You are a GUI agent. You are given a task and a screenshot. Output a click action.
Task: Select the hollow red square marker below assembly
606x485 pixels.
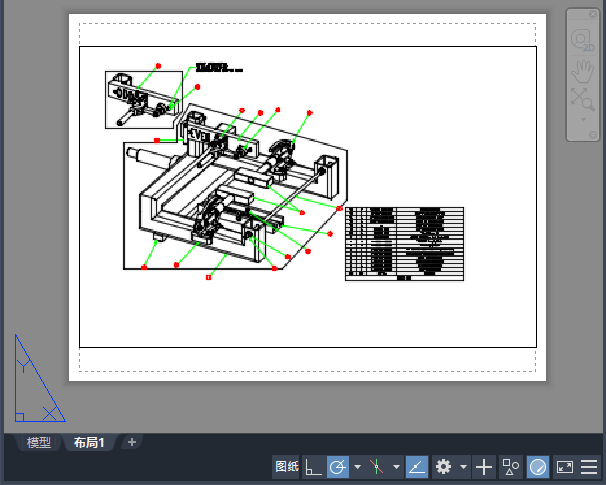pyautogui.click(x=209, y=277)
